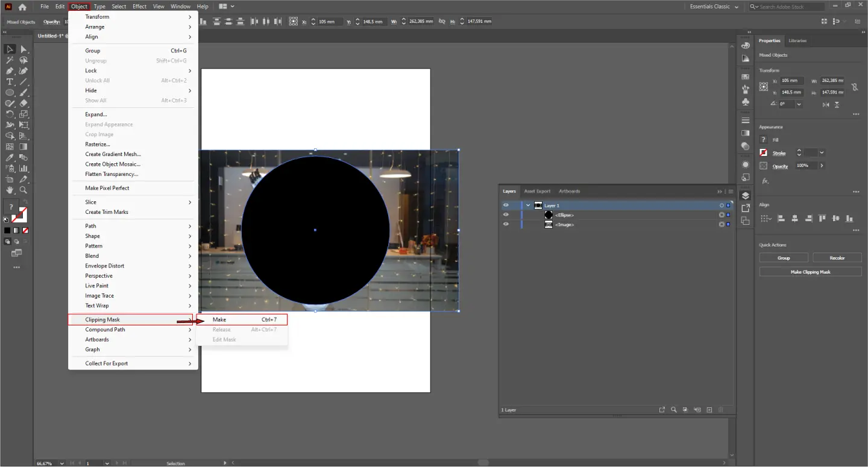The width and height of the screenshot is (868, 467).
Task: Collapse Layer 1 with its chevron
Action: pos(528,205)
